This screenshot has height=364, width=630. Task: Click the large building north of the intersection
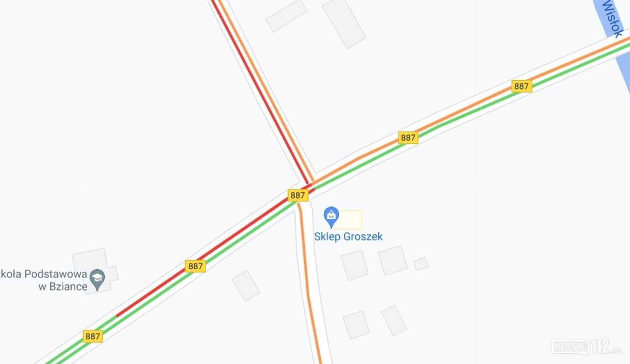344,24
